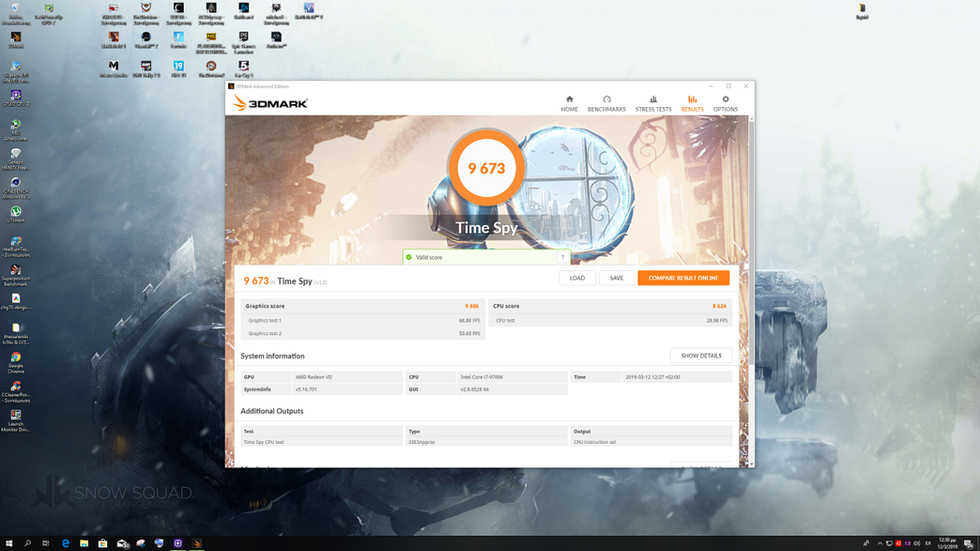The width and height of the screenshot is (980, 551).
Task: Open the PUBG desktop shortcut
Action: [211, 42]
